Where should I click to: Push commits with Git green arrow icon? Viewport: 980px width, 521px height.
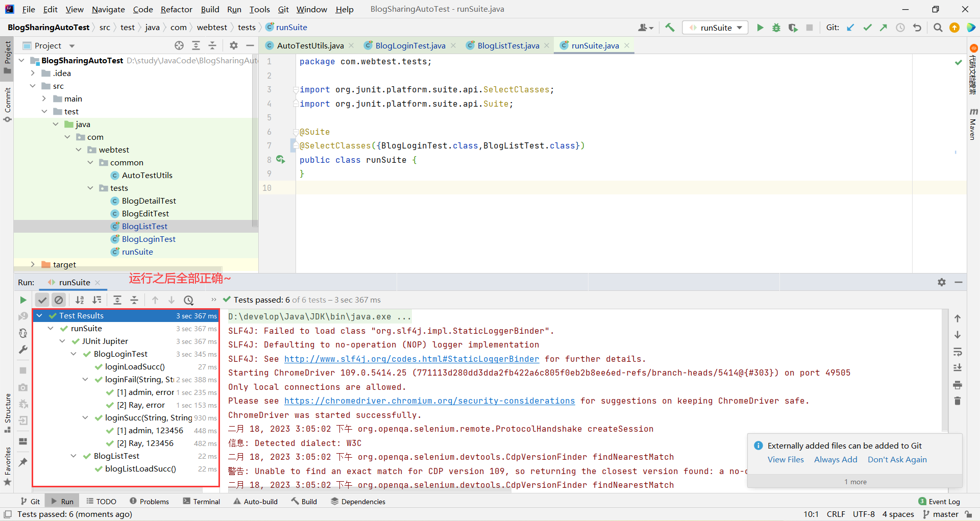coord(884,28)
